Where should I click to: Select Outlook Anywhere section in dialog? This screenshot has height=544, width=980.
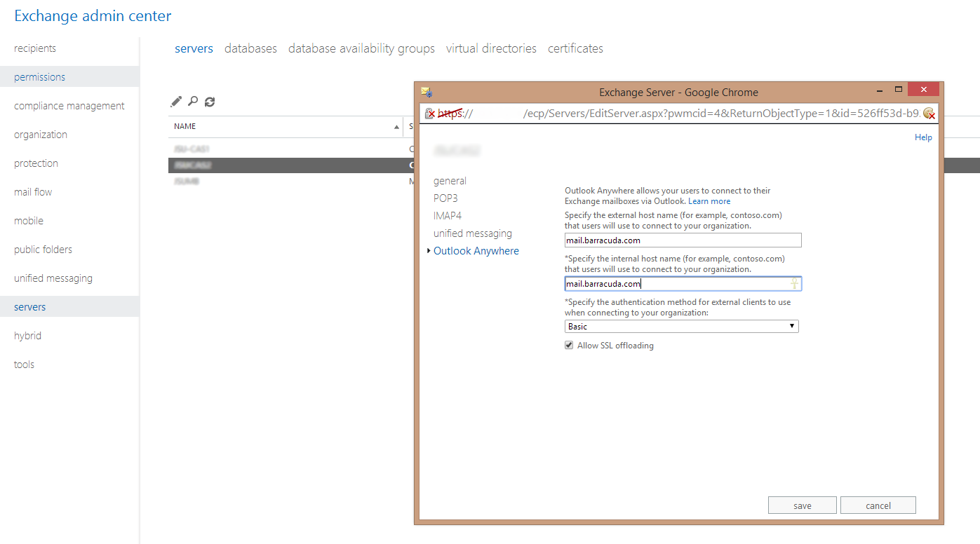pos(476,251)
